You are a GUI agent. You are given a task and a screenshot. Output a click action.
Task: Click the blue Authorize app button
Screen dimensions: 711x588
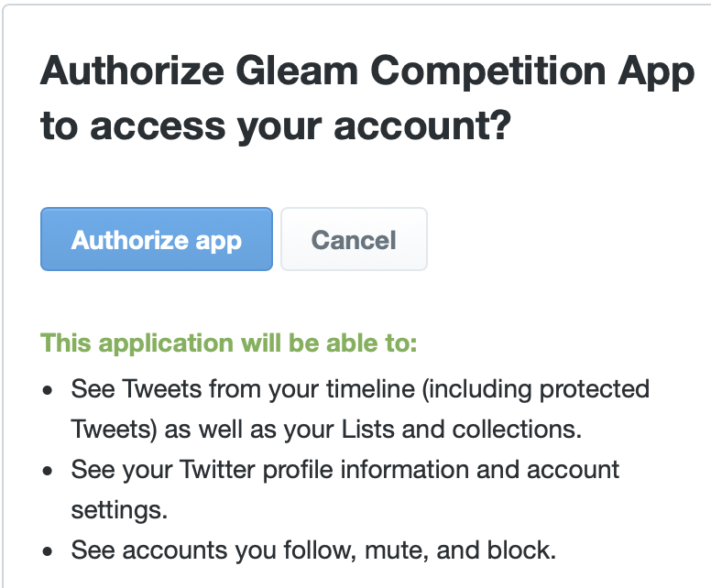tap(156, 240)
